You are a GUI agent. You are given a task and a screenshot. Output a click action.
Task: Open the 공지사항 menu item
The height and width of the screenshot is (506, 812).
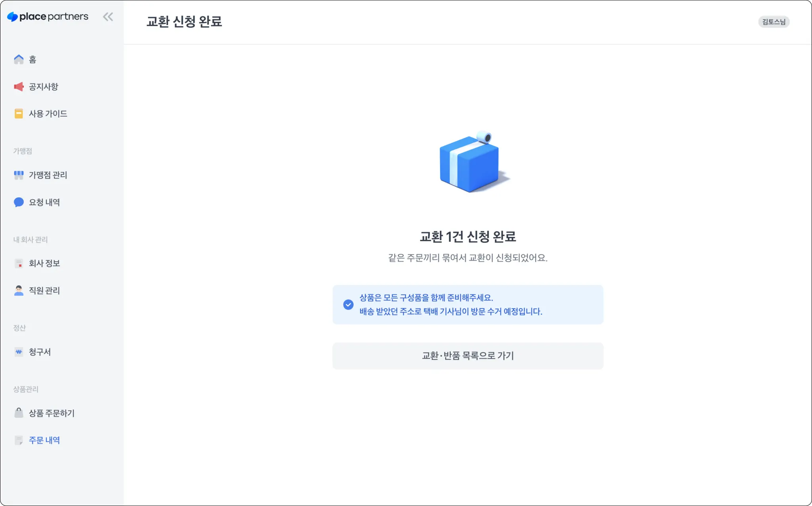point(44,87)
